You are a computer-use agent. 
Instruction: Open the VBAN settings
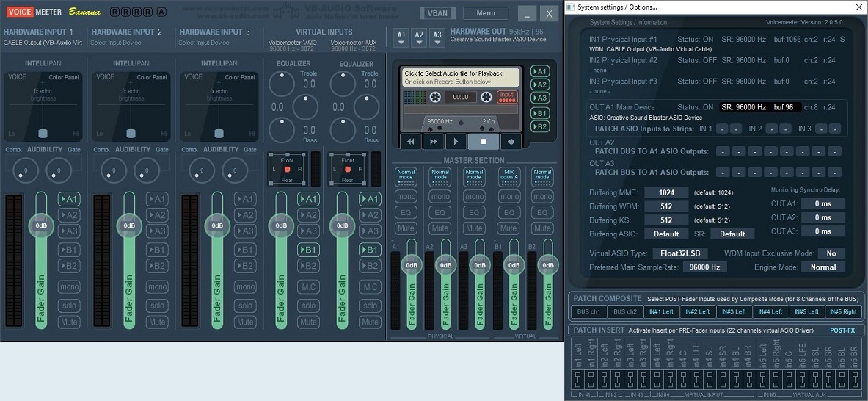tap(437, 13)
